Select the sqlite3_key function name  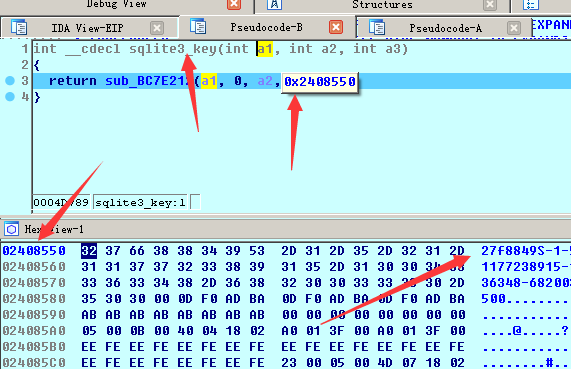[x=173, y=49]
